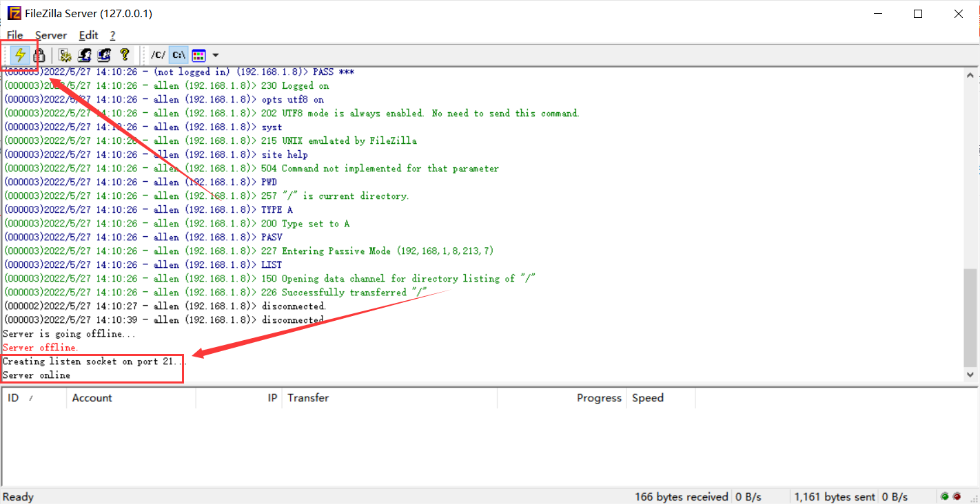This screenshot has height=504, width=980.
Task: Expand the dropdown arrow beside grid icon
Action: pyautogui.click(x=215, y=55)
